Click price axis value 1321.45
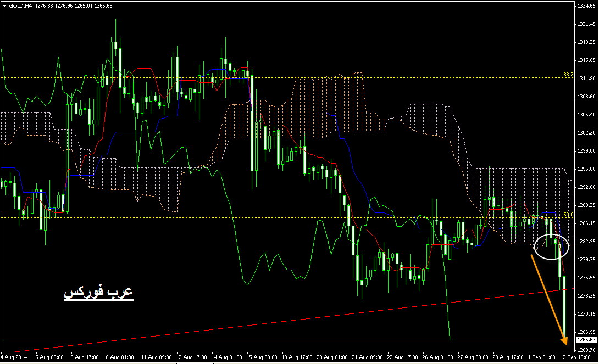This screenshot has height=364, width=599. pyautogui.click(x=586, y=24)
